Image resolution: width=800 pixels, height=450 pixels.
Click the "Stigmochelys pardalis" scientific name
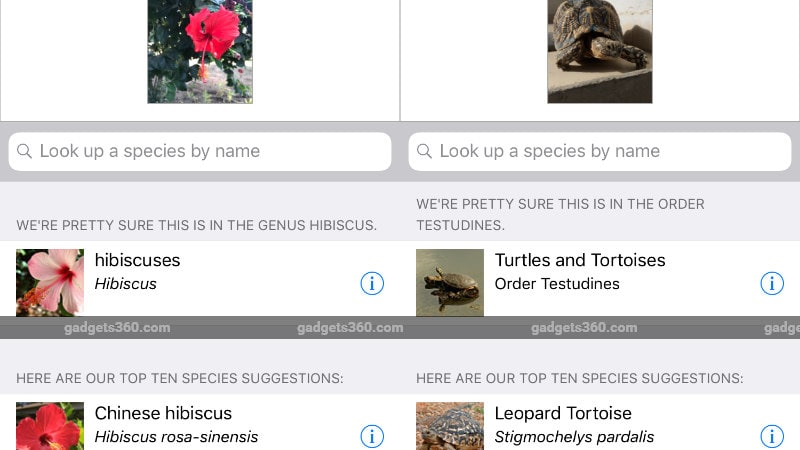[574, 437]
